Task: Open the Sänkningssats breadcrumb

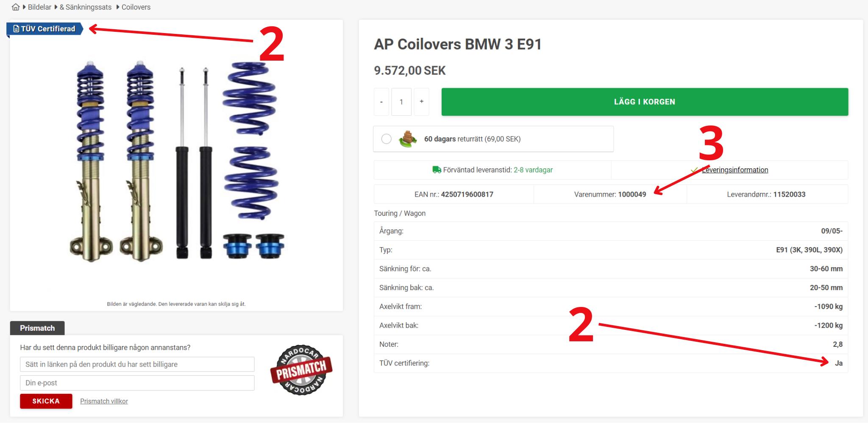Action: point(86,7)
